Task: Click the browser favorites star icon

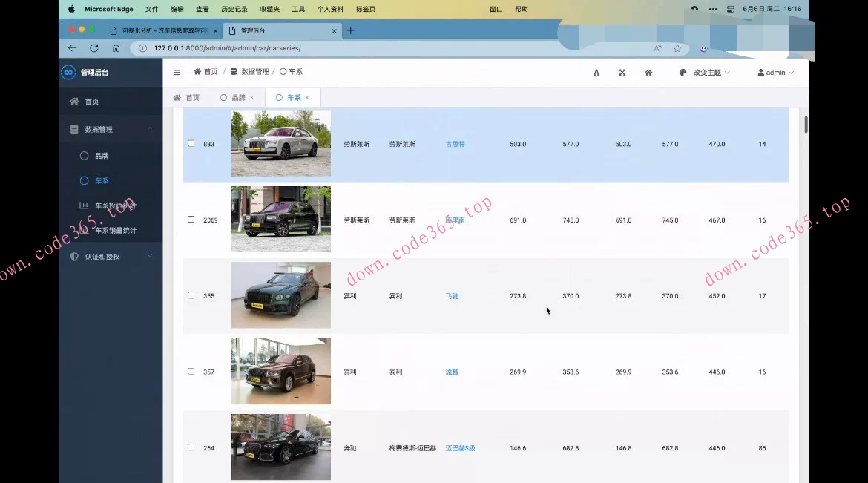Action: tap(677, 48)
